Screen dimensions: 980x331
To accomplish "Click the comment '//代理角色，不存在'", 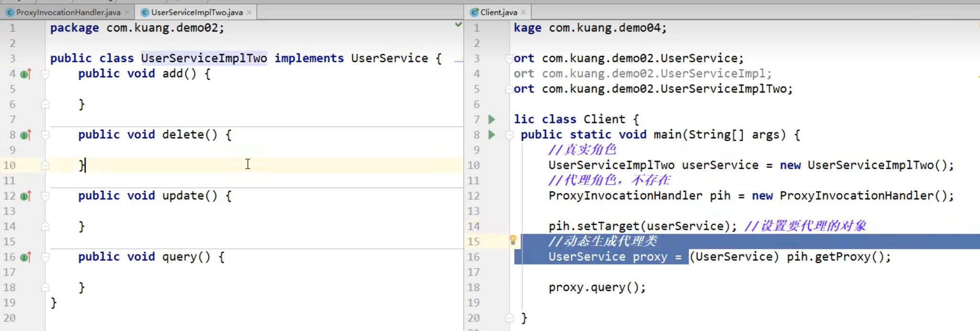I will coord(609,180).
